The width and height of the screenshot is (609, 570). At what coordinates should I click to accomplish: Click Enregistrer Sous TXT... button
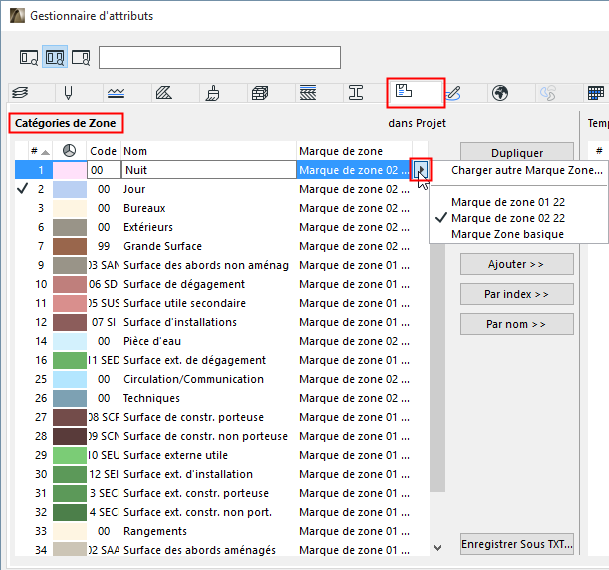[517, 544]
